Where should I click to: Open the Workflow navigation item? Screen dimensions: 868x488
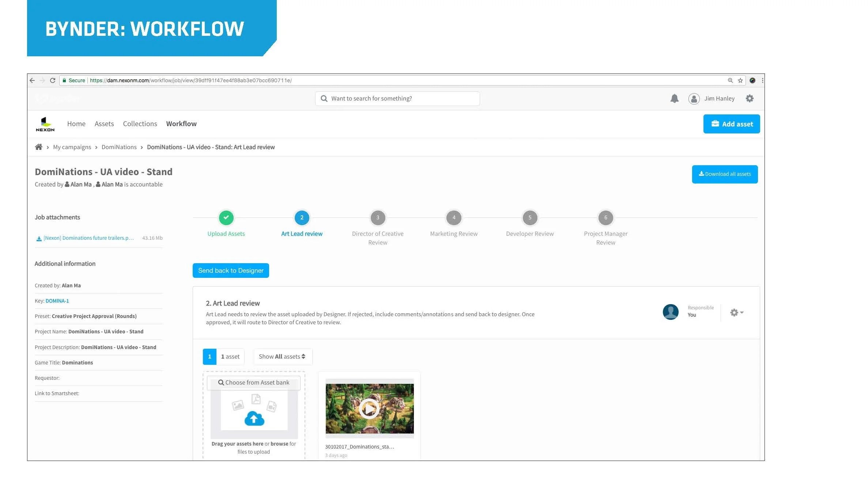181,124
